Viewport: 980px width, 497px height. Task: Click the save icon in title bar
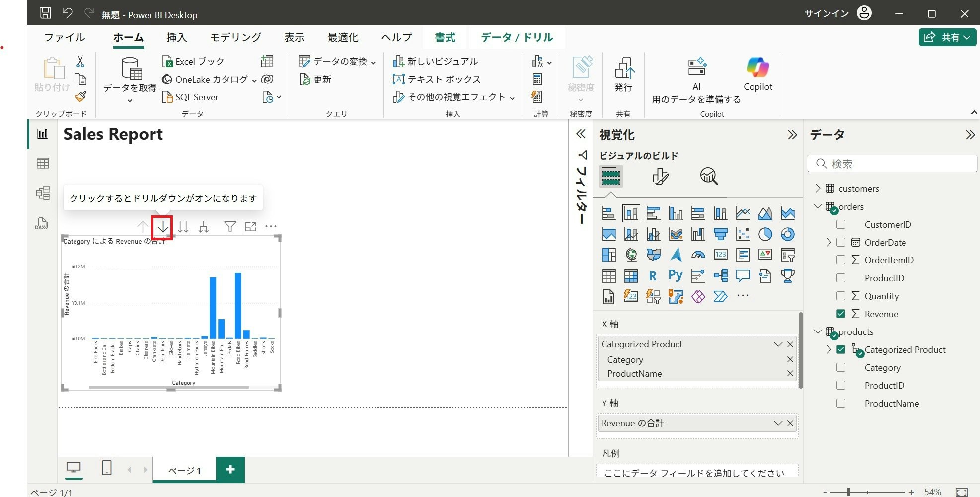pos(45,13)
